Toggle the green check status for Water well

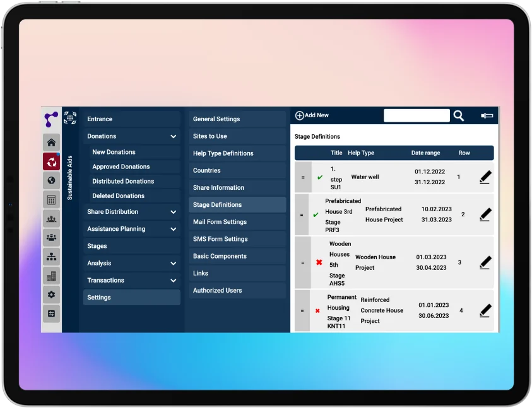[x=319, y=178]
